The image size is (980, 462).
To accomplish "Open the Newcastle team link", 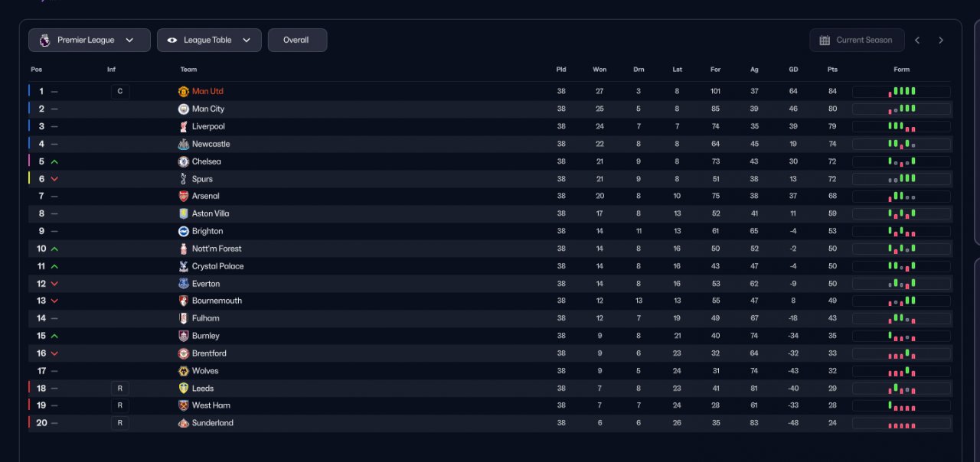I will tap(211, 145).
